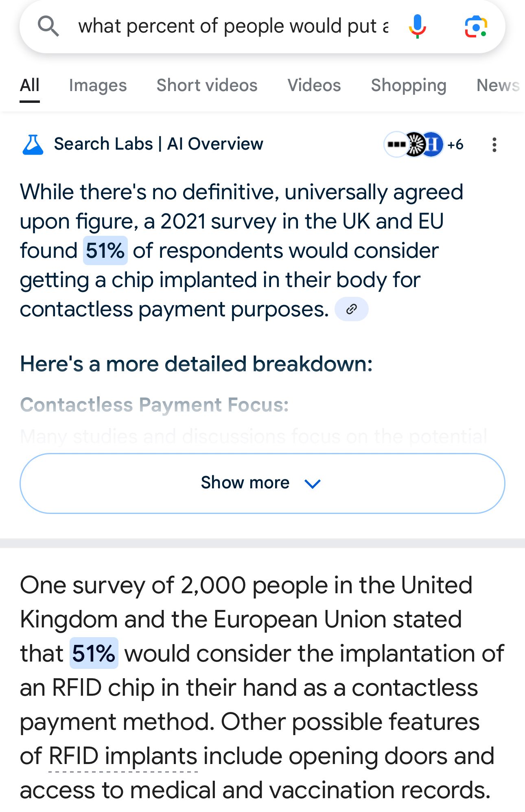Image resolution: width=525 pixels, height=812 pixels.
Task: Click the magnifying glass search icon
Action: tap(48, 26)
